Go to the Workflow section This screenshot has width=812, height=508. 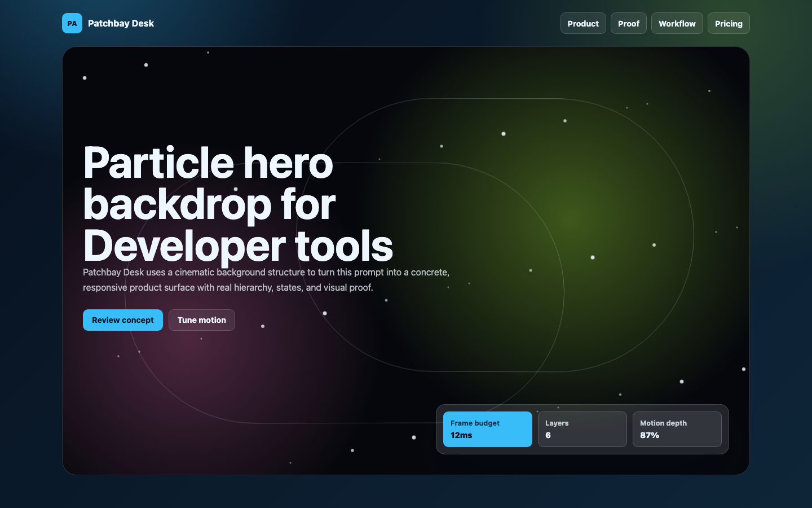677,23
